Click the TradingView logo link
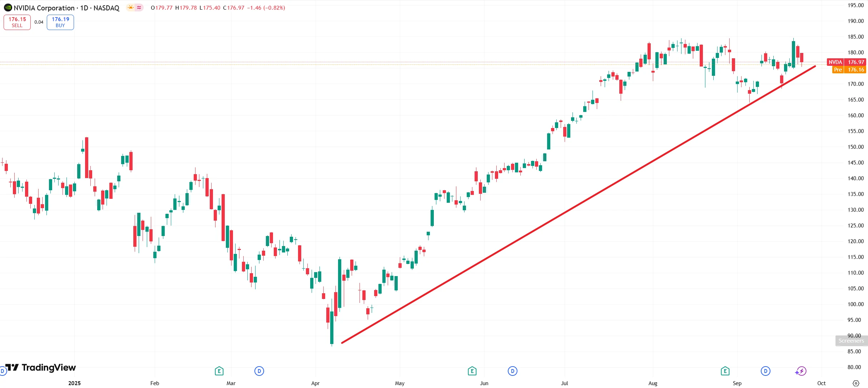The height and width of the screenshot is (388, 868). click(41, 368)
